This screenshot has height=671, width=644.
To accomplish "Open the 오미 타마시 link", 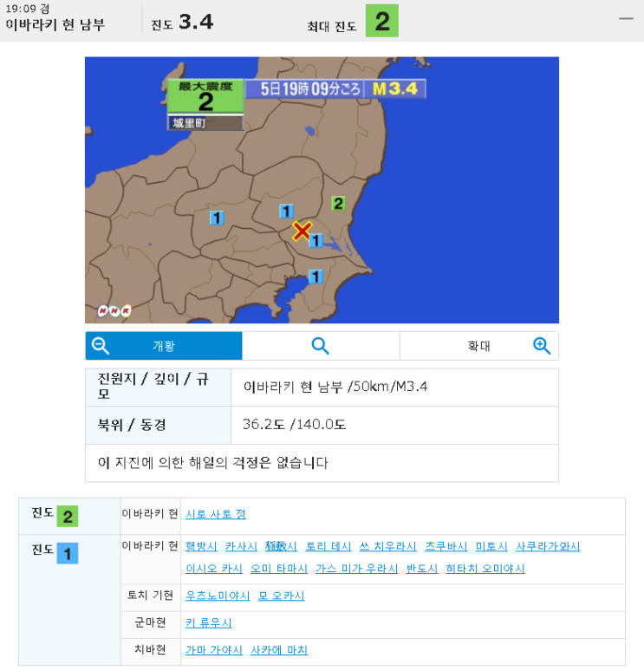I will coord(279,569).
